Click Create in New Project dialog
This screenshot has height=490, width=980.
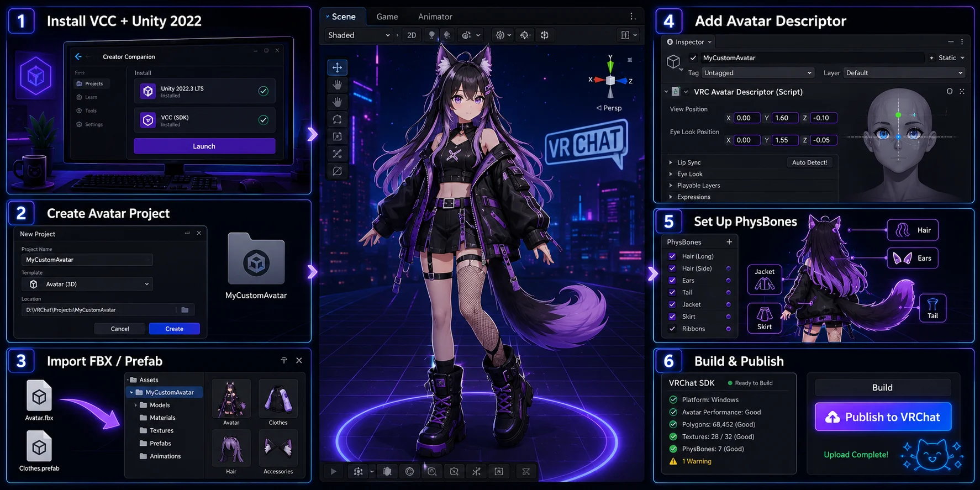[175, 329]
